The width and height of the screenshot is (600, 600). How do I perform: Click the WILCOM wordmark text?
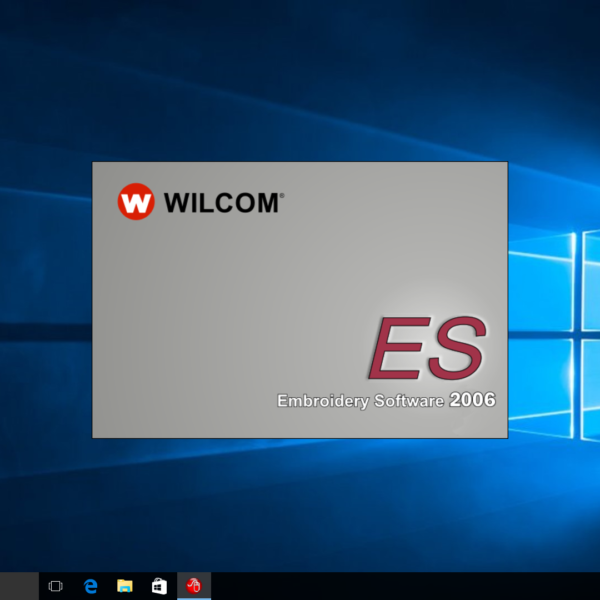(220, 203)
